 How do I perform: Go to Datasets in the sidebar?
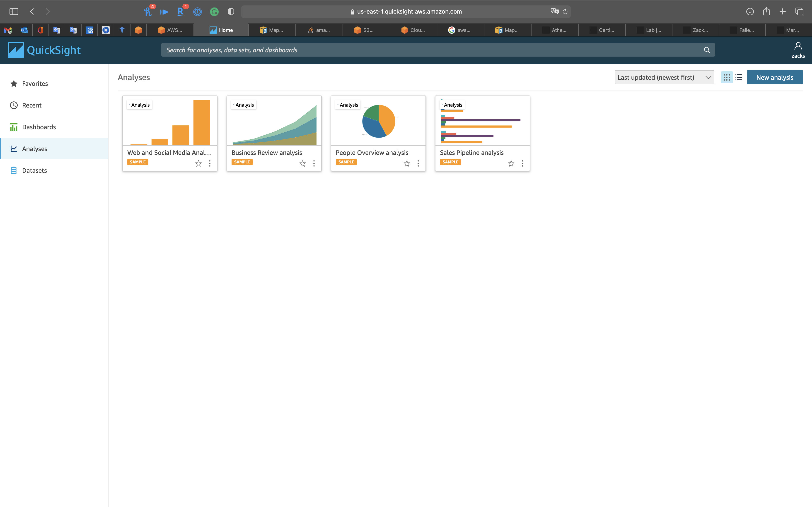(x=34, y=170)
